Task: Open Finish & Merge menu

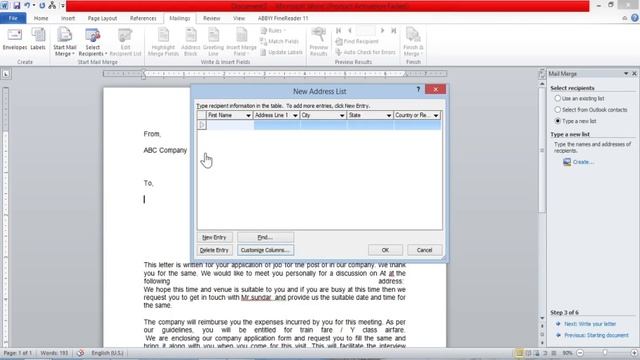Action: (413, 42)
